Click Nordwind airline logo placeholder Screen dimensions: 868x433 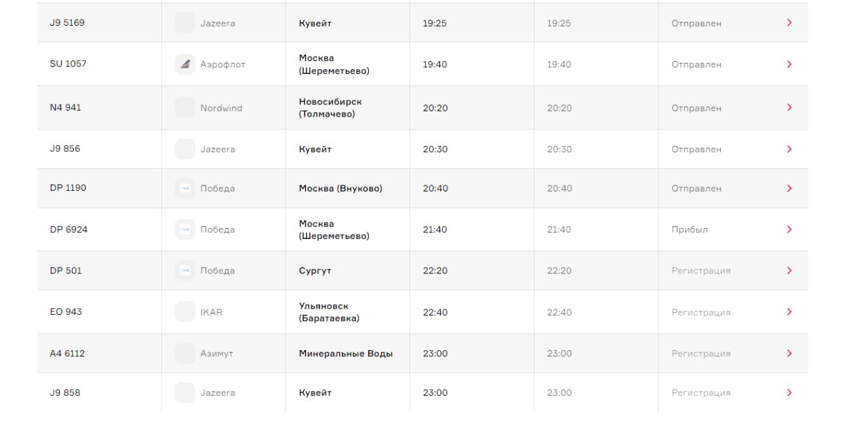point(184,108)
